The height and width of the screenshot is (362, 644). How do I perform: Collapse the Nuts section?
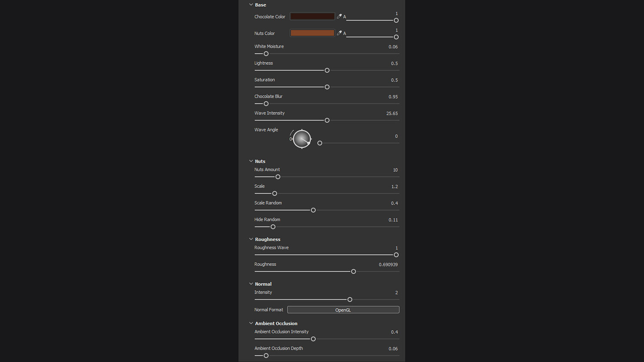tap(251, 161)
